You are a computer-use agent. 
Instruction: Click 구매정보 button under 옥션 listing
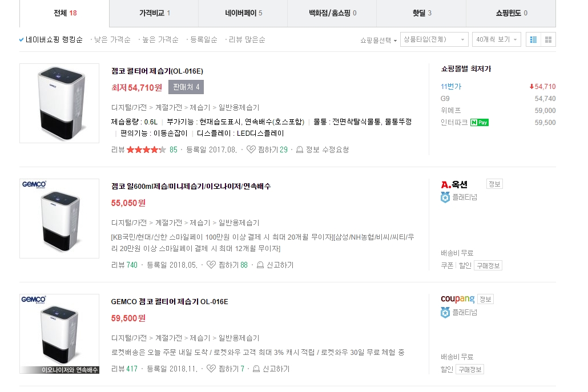(x=488, y=266)
